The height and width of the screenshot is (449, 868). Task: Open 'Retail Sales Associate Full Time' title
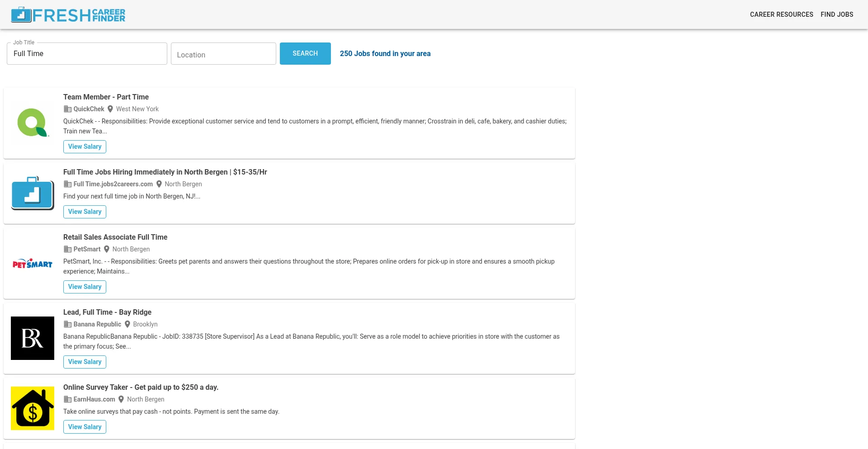pyautogui.click(x=115, y=237)
